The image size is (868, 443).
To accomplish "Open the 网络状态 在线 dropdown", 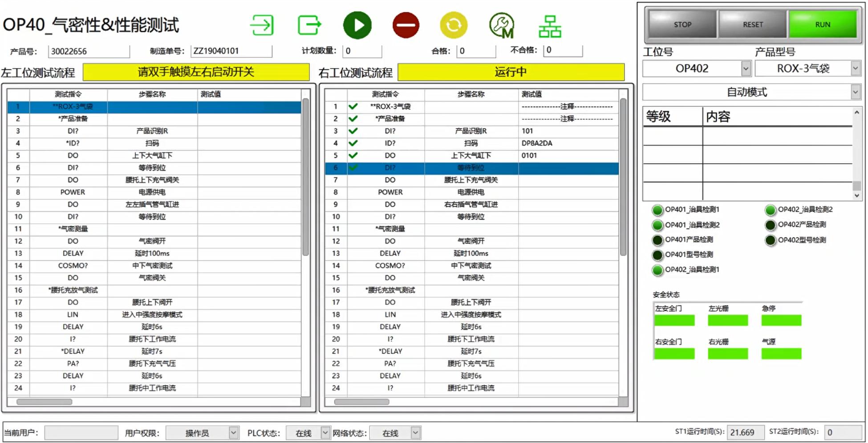I will pyautogui.click(x=415, y=433).
